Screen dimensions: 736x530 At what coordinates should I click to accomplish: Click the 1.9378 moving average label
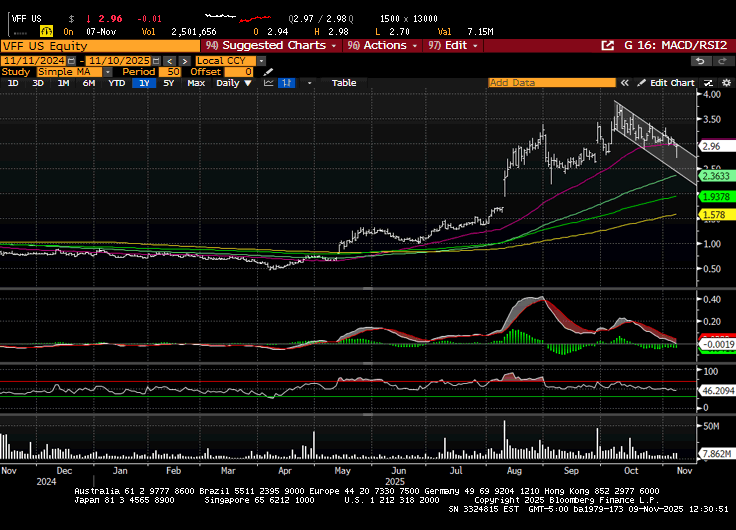pyautogui.click(x=717, y=197)
